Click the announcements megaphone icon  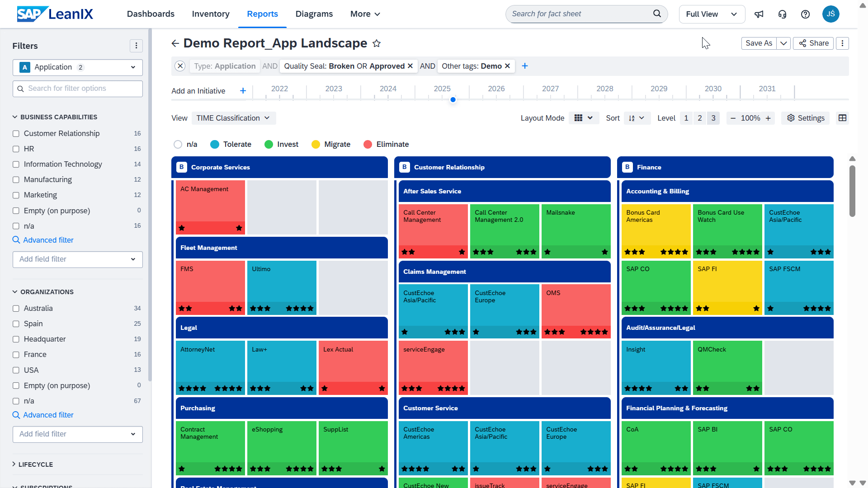(759, 14)
